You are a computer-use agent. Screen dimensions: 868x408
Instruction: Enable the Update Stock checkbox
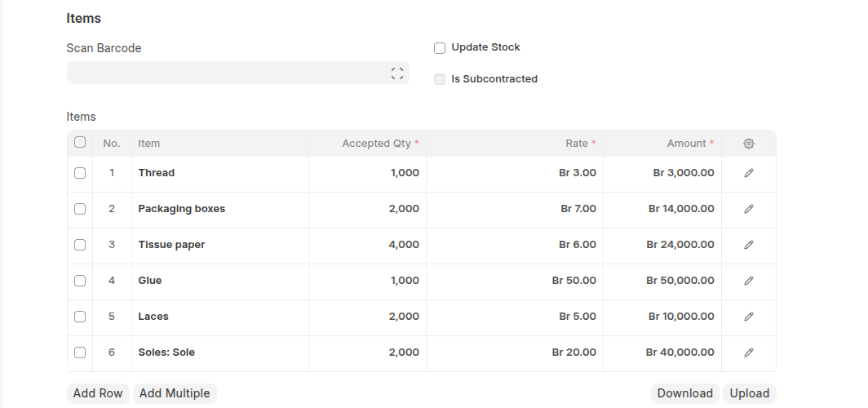[x=440, y=48]
